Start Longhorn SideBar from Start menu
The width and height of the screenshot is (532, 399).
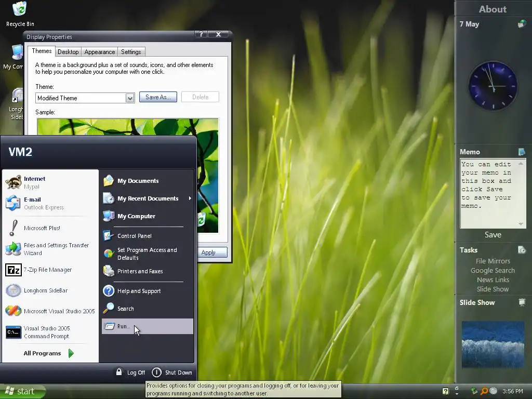point(50,290)
